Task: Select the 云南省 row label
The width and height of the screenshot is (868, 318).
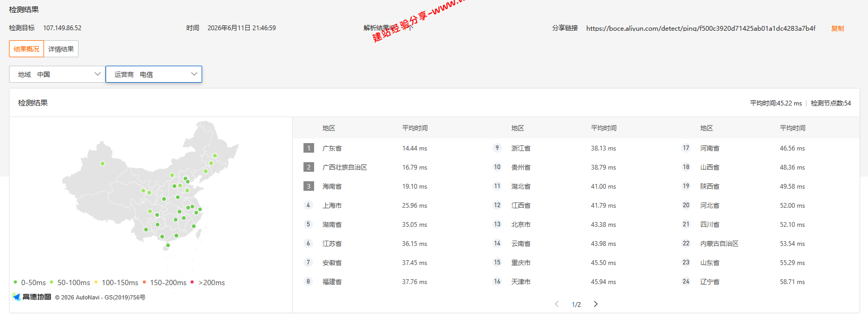Action: [x=521, y=244]
